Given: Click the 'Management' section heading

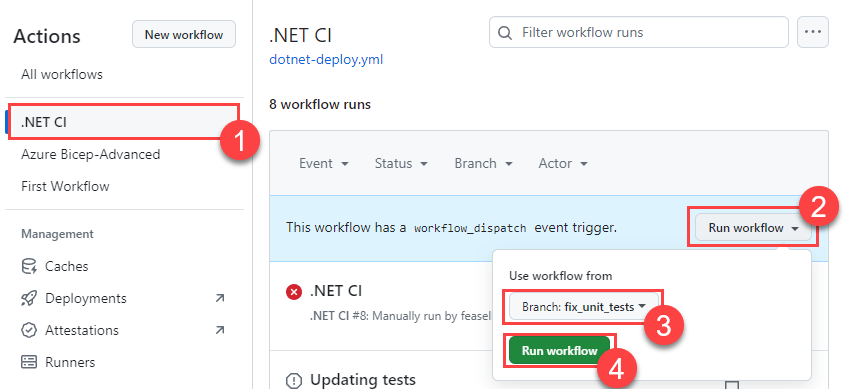Looking at the screenshot, I should point(57,234).
